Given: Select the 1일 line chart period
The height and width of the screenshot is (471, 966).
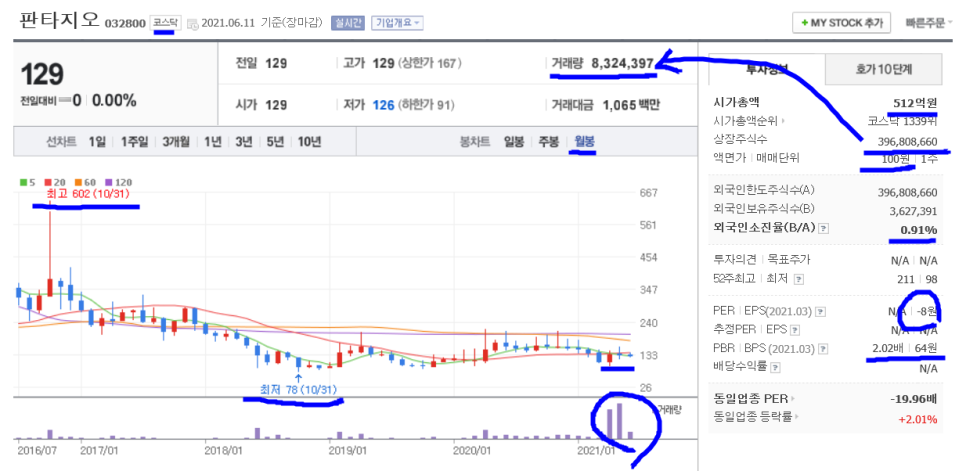Looking at the screenshot, I should tap(97, 141).
